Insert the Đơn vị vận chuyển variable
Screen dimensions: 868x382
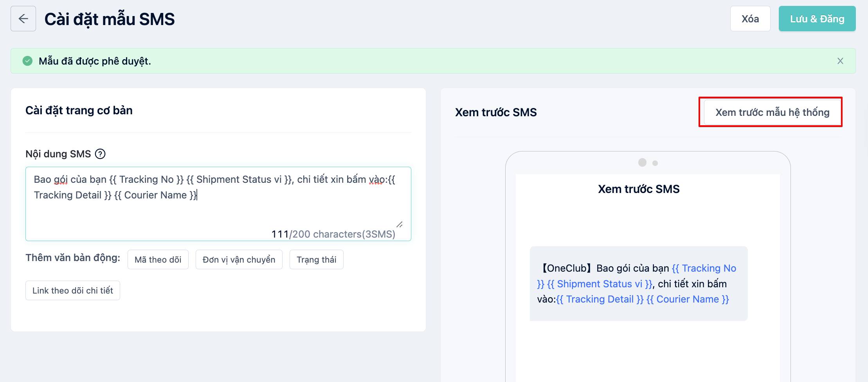[x=239, y=259]
